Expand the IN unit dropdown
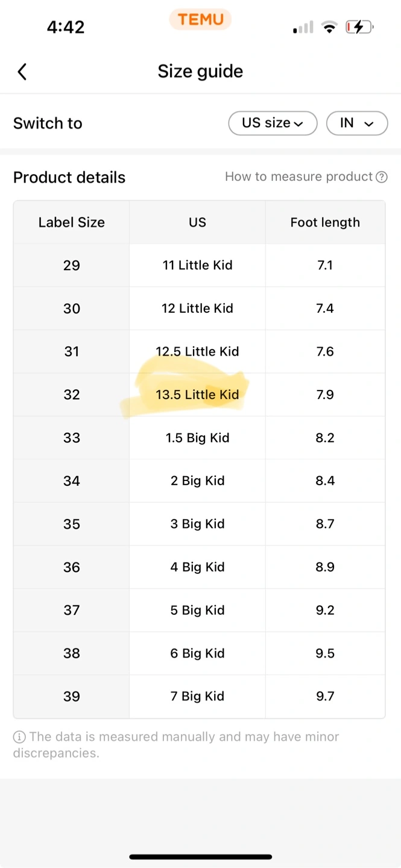401x868 pixels. pos(356,123)
